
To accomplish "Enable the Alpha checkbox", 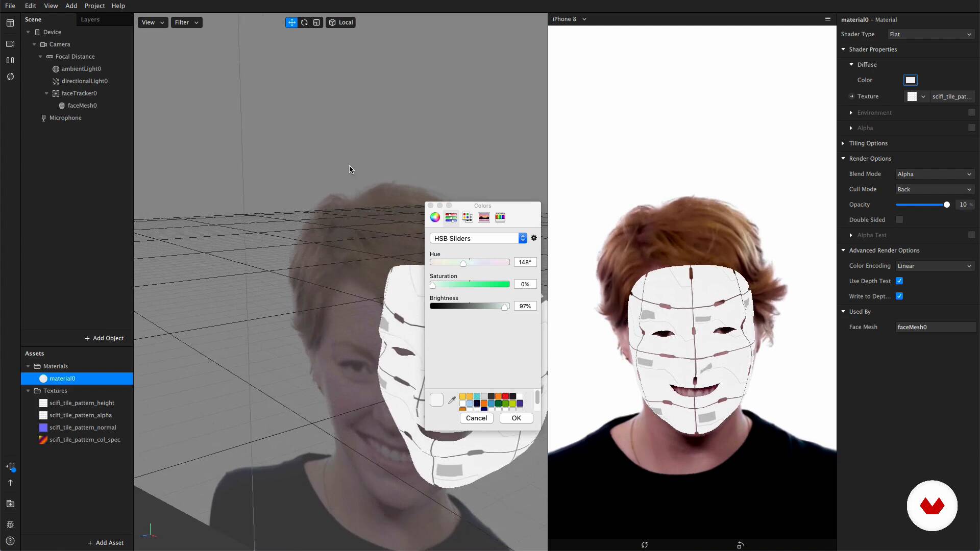I will [x=971, y=128].
